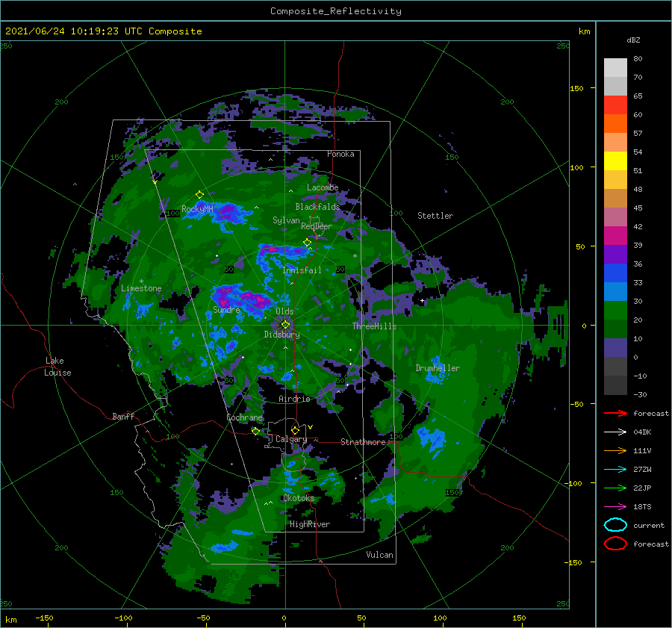672x628 pixels.
Task: Click the yellow 54 dBZ color swatch
Action: 615,161
